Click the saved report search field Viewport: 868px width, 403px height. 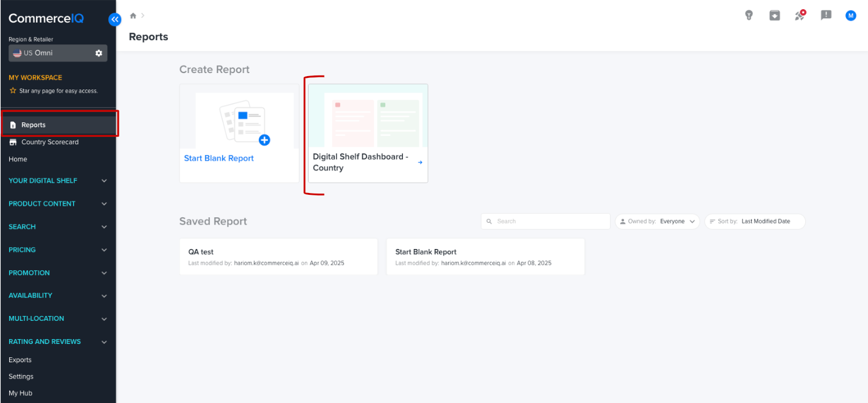[545, 222]
